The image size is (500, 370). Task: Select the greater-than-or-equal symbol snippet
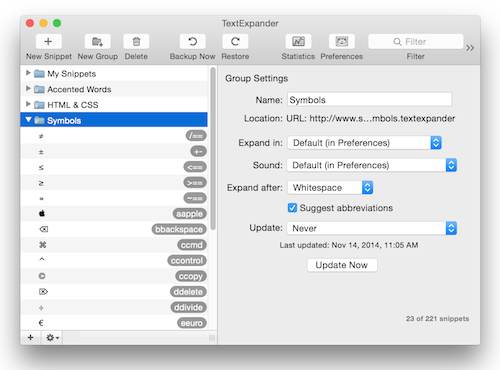point(41,183)
